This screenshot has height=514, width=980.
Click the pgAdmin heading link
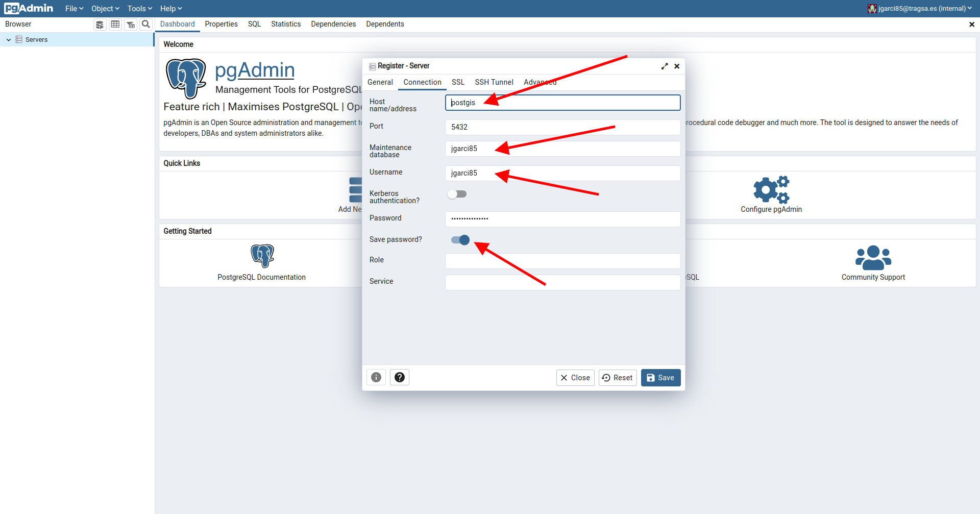[255, 70]
